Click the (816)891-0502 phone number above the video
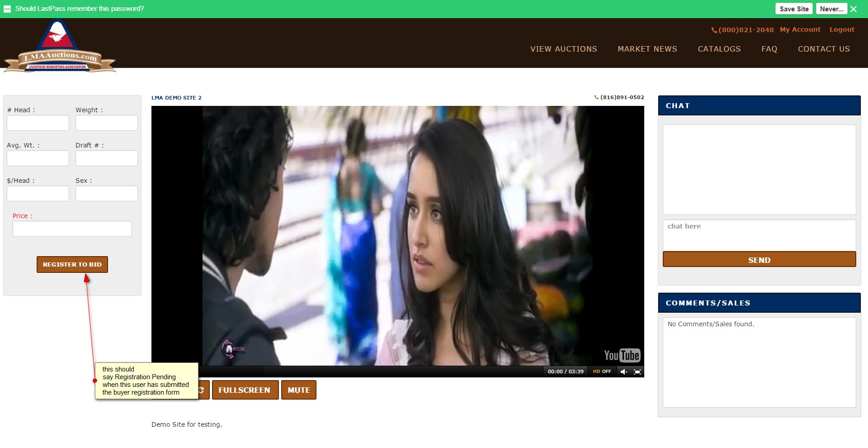The height and width of the screenshot is (448, 868). click(x=619, y=97)
